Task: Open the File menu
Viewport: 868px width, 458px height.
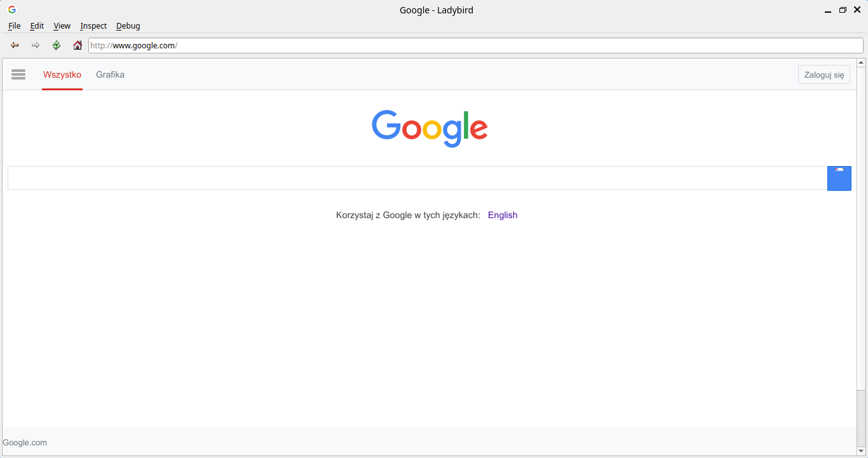Action: [x=15, y=26]
